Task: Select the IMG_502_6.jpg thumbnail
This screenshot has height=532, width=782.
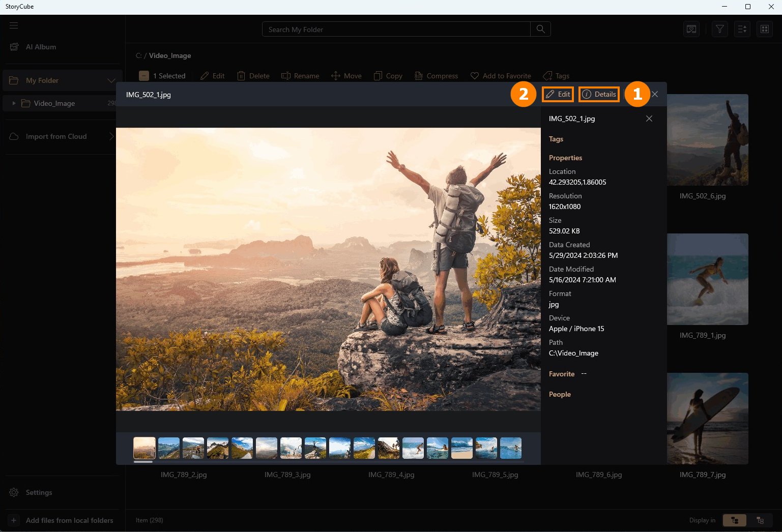Action: tap(708, 140)
